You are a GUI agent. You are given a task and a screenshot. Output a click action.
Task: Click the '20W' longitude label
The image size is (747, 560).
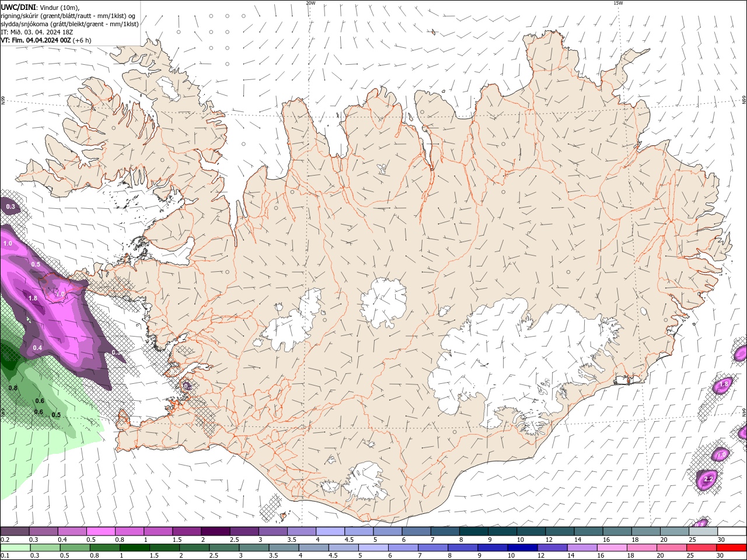310,3
